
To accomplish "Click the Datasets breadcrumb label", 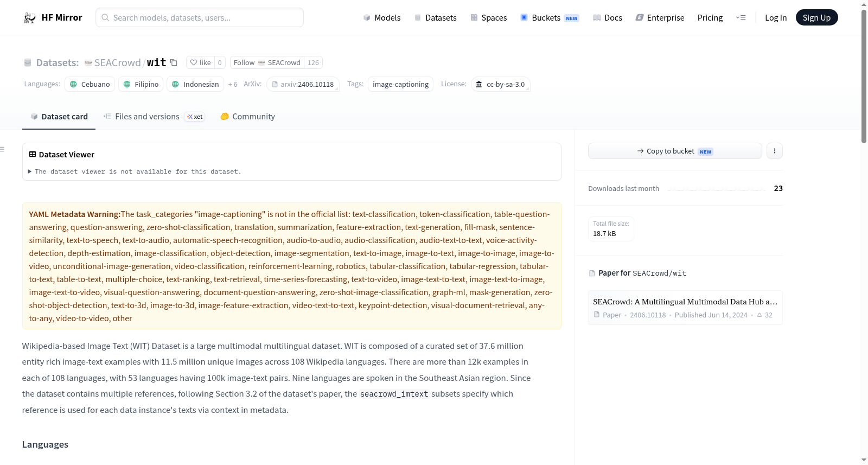I will (x=58, y=63).
